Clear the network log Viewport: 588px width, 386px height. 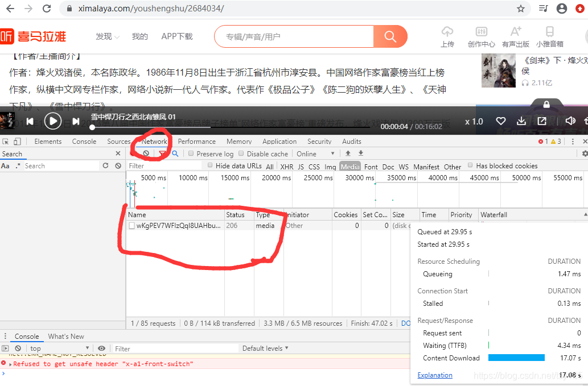point(146,153)
